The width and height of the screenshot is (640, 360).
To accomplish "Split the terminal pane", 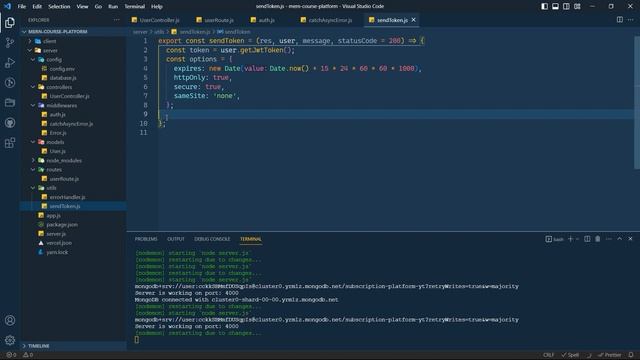I will click(x=587, y=239).
